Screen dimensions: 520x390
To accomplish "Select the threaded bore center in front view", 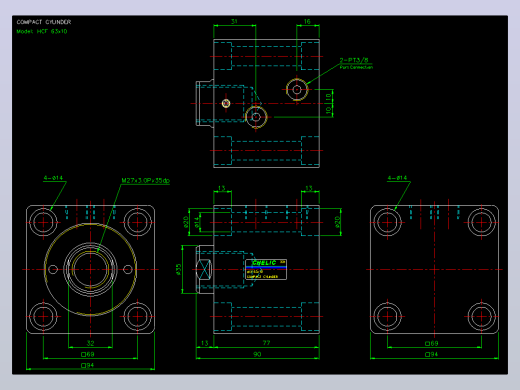I will tap(90, 269).
